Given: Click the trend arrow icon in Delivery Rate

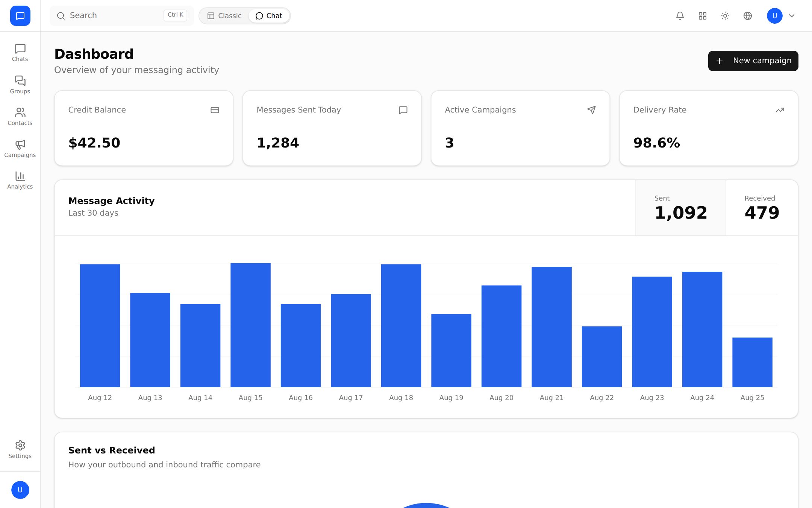Looking at the screenshot, I should pos(780,110).
